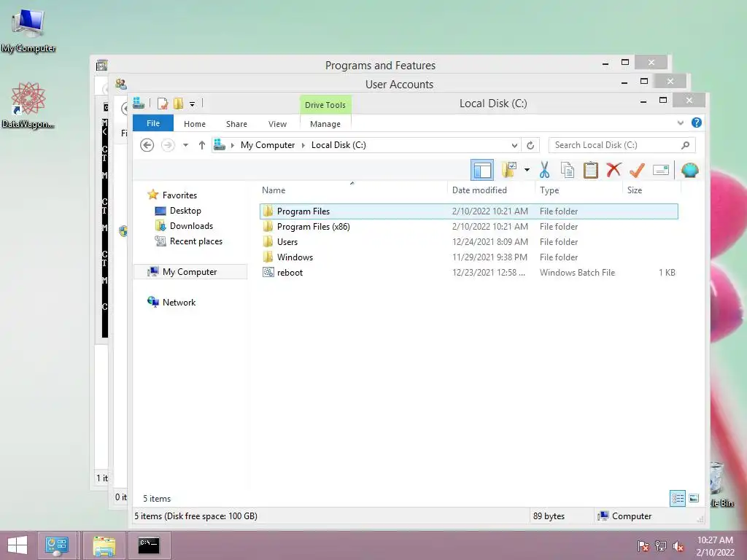Open the recent locations dropdown
Image resolution: width=747 pixels, height=560 pixels.
[x=186, y=145]
